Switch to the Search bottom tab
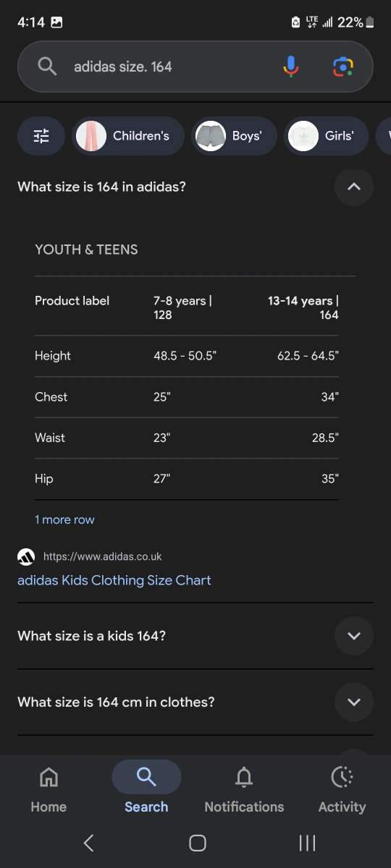The image size is (391, 868). [x=146, y=787]
